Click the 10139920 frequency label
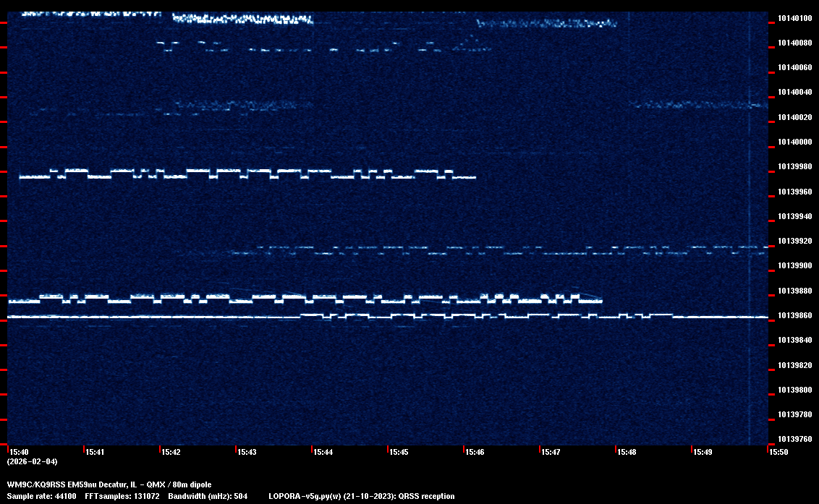 coord(794,241)
